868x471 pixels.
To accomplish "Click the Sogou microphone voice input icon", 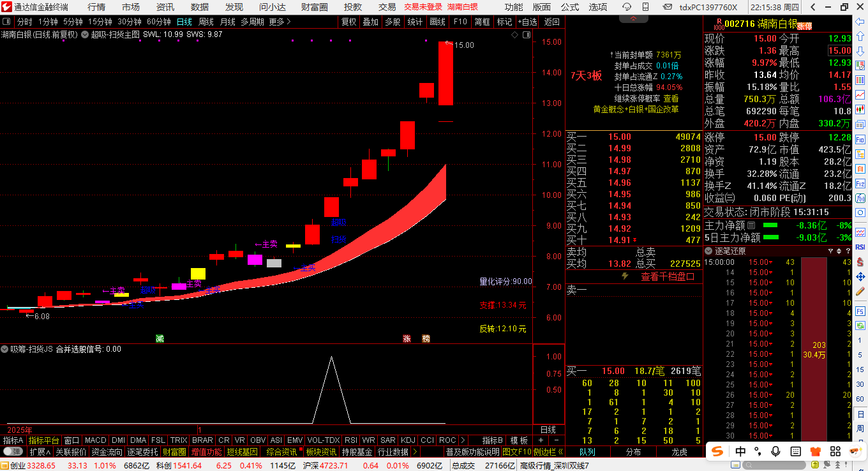I will pos(775,451).
